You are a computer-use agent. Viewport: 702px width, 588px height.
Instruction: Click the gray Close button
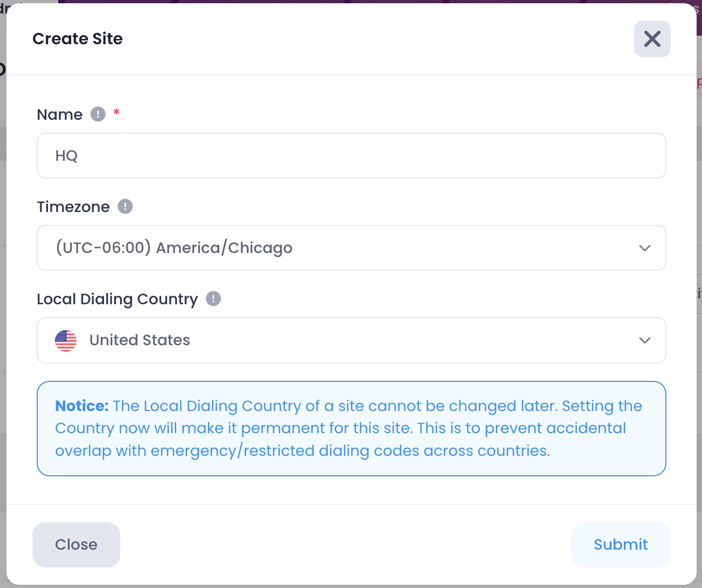tap(76, 544)
